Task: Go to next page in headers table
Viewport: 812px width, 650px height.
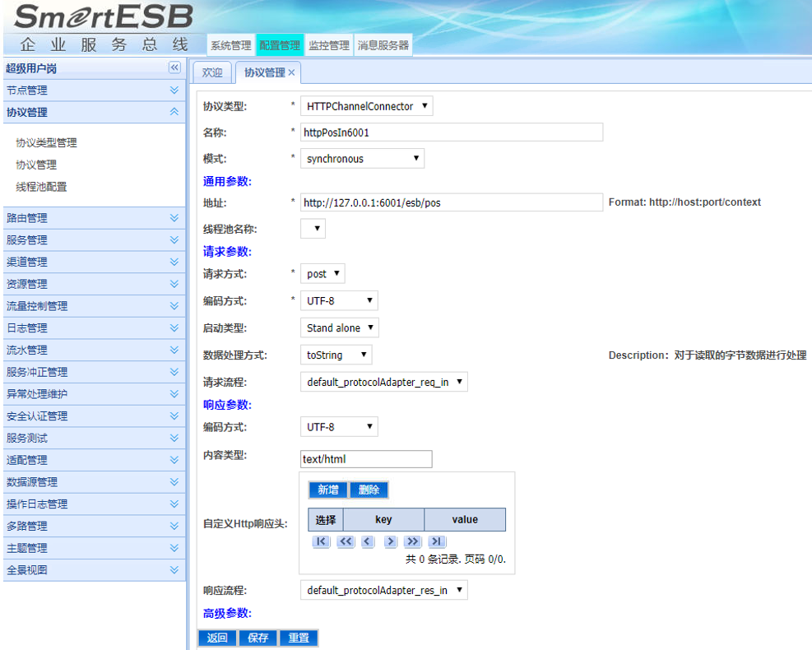Action: 390,541
